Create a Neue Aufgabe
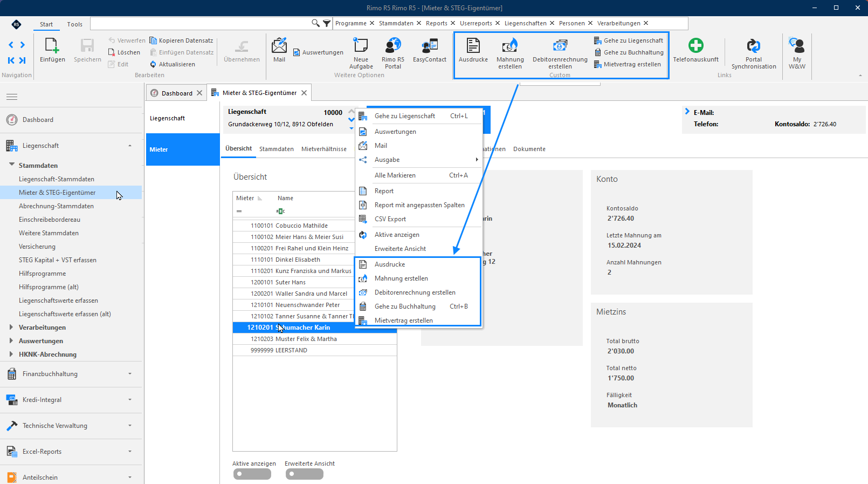 pos(361,53)
